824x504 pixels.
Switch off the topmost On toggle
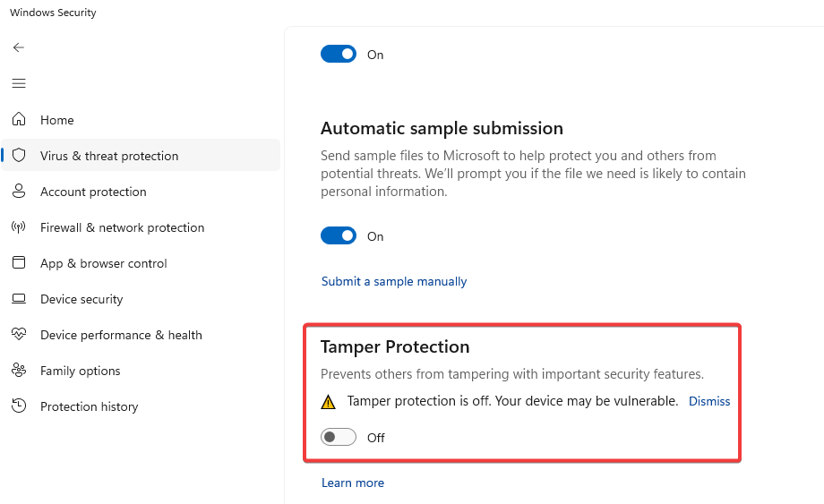coord(339,55)
